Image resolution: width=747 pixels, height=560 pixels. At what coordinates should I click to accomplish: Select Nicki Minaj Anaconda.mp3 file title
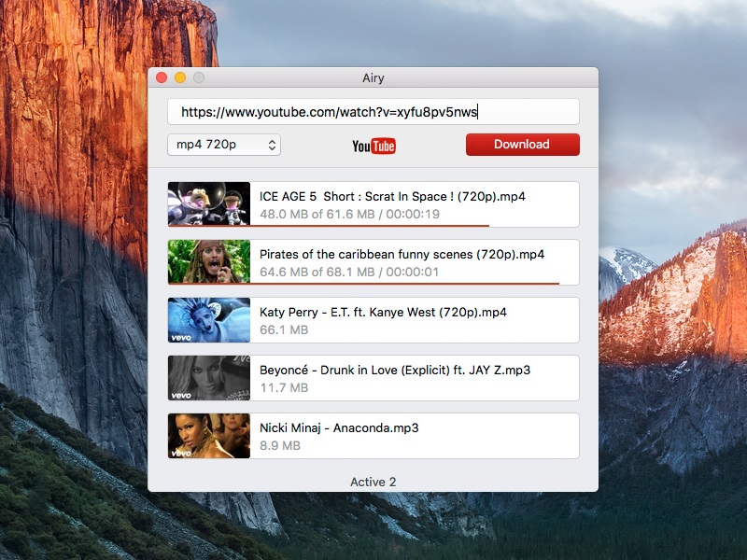339,427
